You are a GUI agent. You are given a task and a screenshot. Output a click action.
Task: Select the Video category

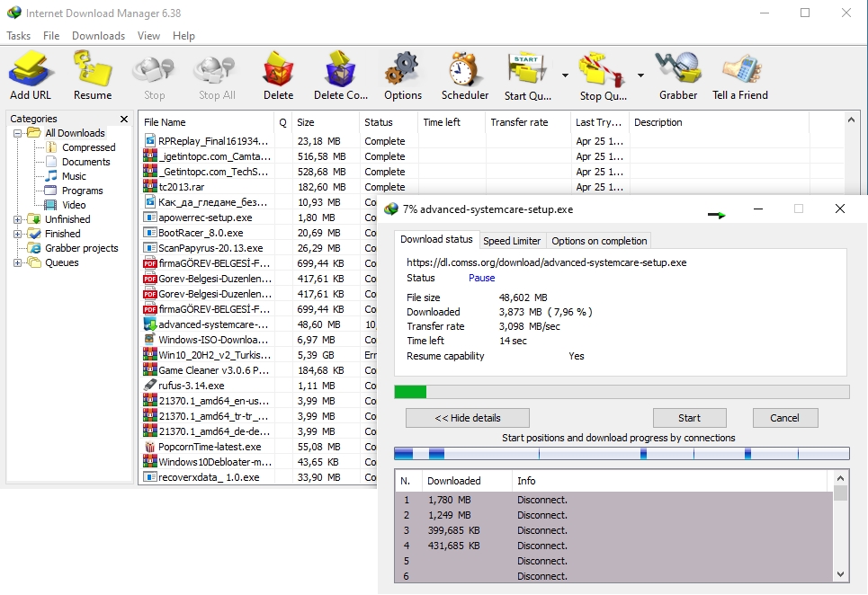pos(74,205)
